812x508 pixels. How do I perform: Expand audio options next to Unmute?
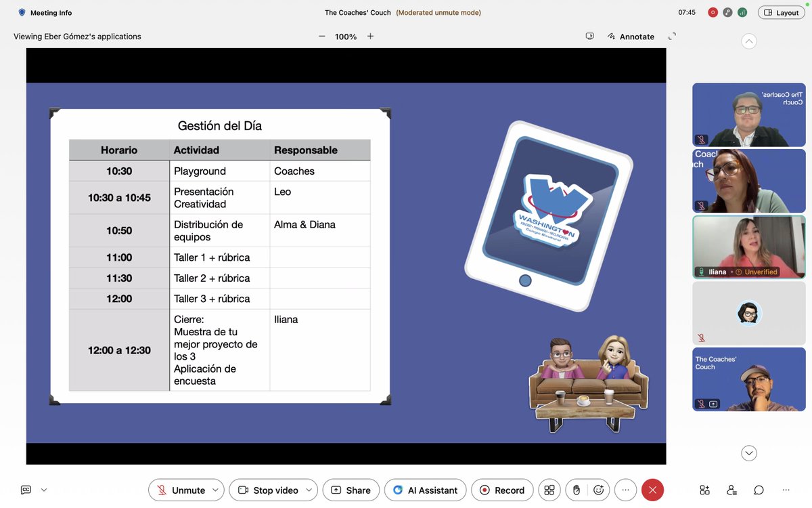(216, 490)
